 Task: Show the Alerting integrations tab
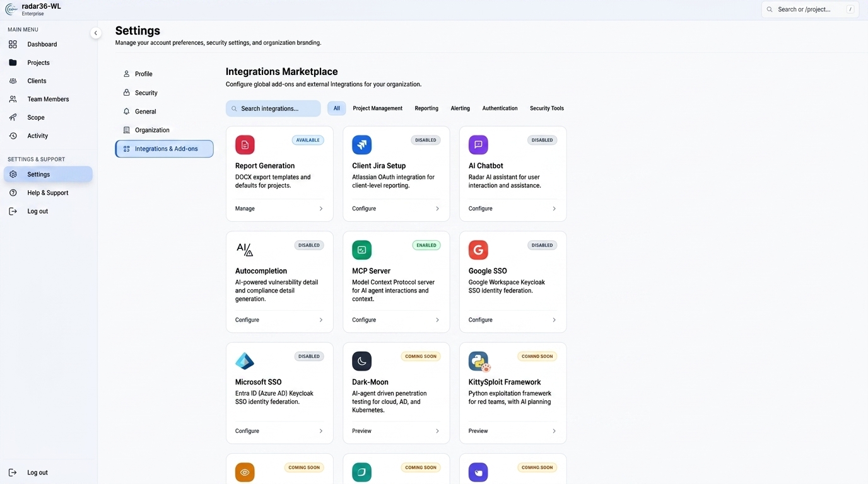click(x=460, y=108)
